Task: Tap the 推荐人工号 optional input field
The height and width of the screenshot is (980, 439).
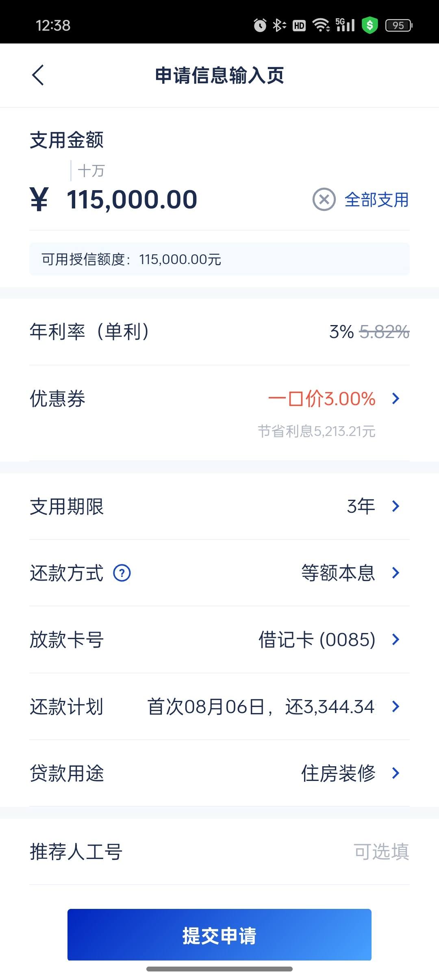Action: [219, 852]
